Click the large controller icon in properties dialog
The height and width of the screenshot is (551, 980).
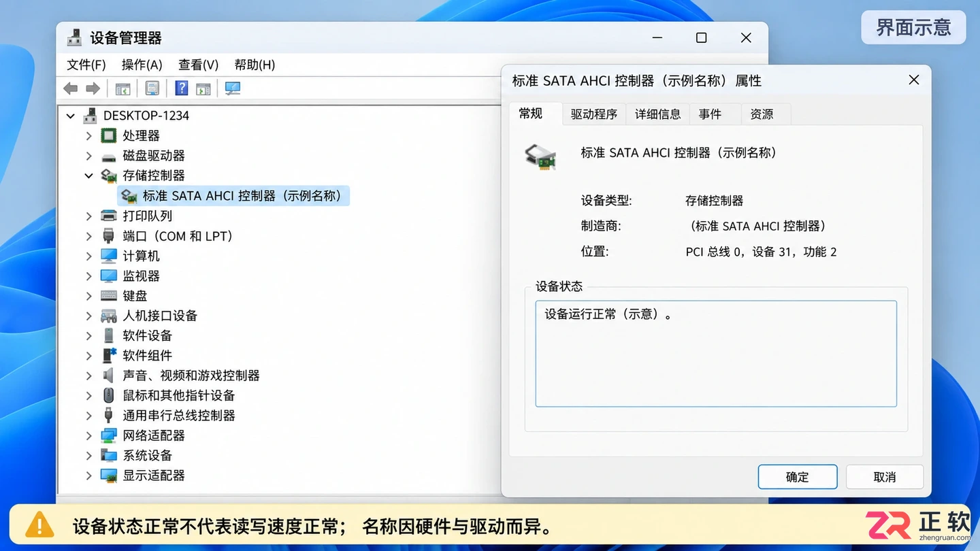coord(540,156)
